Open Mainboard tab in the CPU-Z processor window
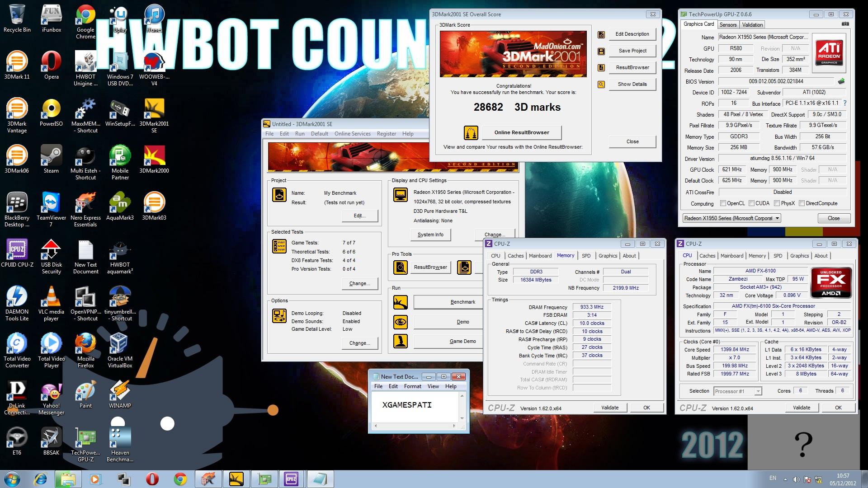The image size is (868, 488). pos(731,256)
